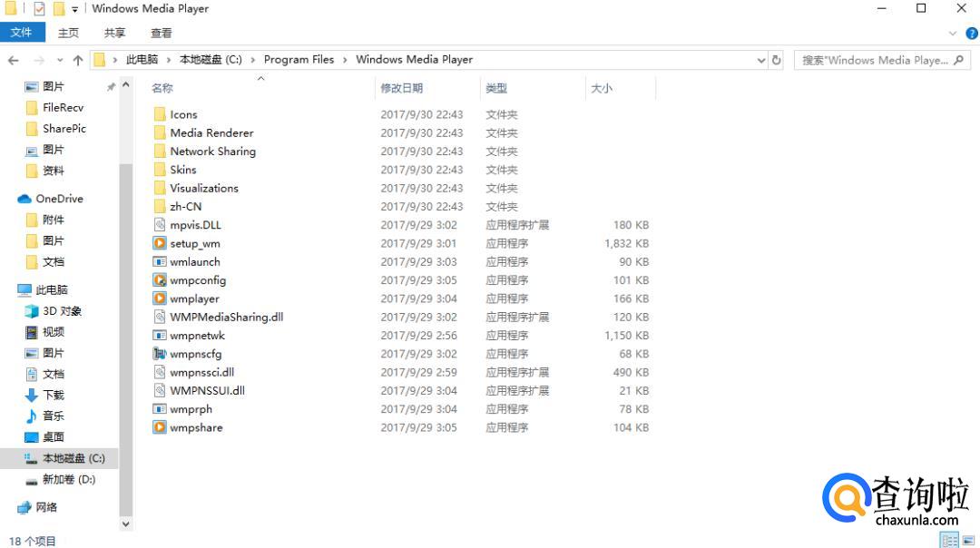980x548 pixels.
Task: Expand the ribbon with the chevron
Action: (953, 34)
